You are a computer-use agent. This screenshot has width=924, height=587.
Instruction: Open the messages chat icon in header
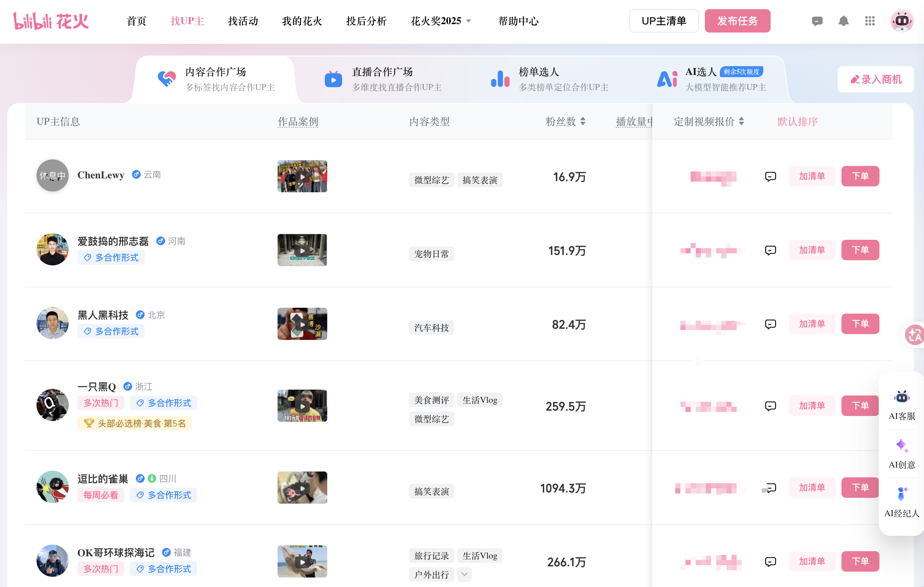click(817, 21)
